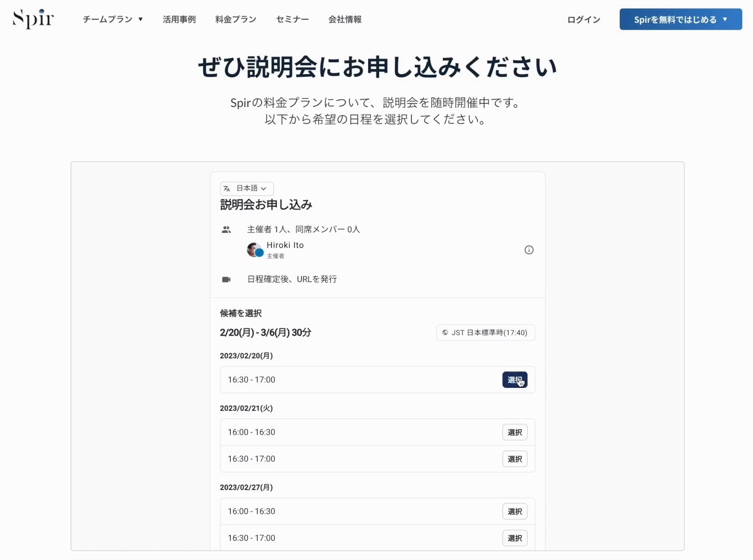The height and width of the screenshot is (560, 753).
Task: Click the Hiroki Ito name
Action: (x=285, y=245)
